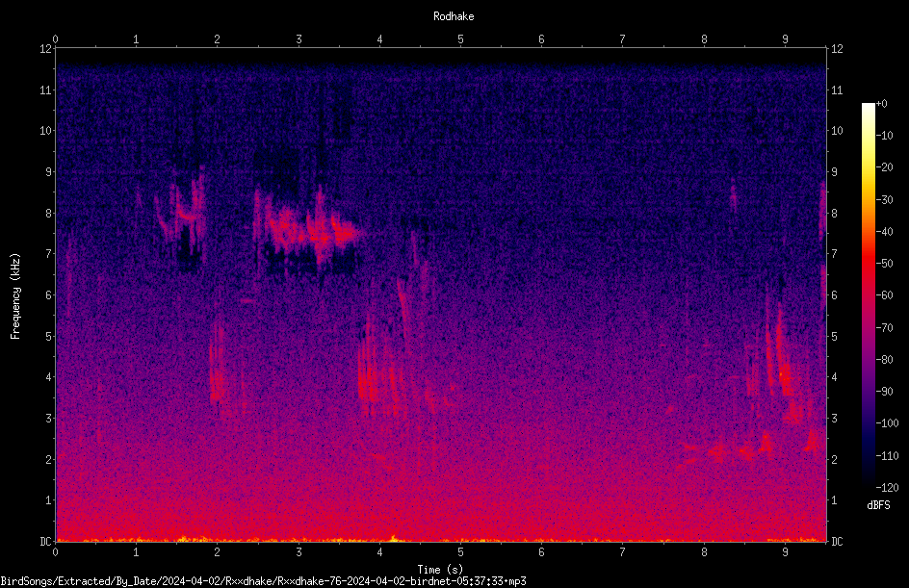Click the Time (s) axis label
This screenshot has width=909, height=588.
[440, 570]
